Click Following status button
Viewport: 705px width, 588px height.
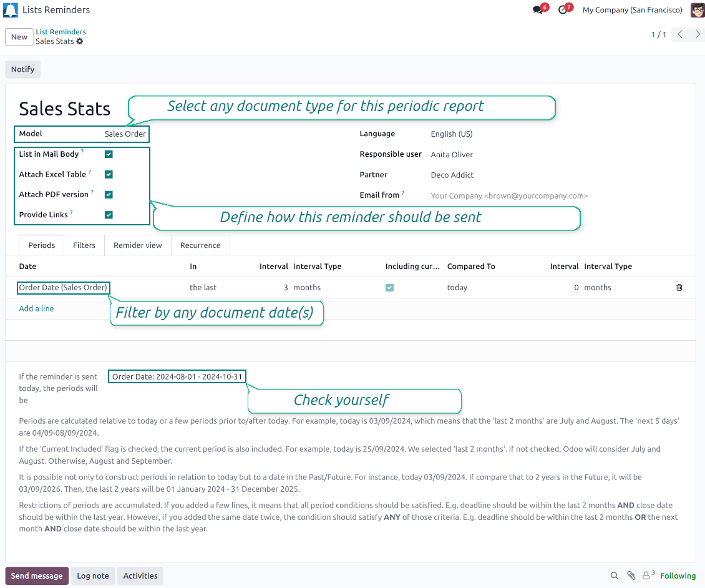(x=678, y=576)
